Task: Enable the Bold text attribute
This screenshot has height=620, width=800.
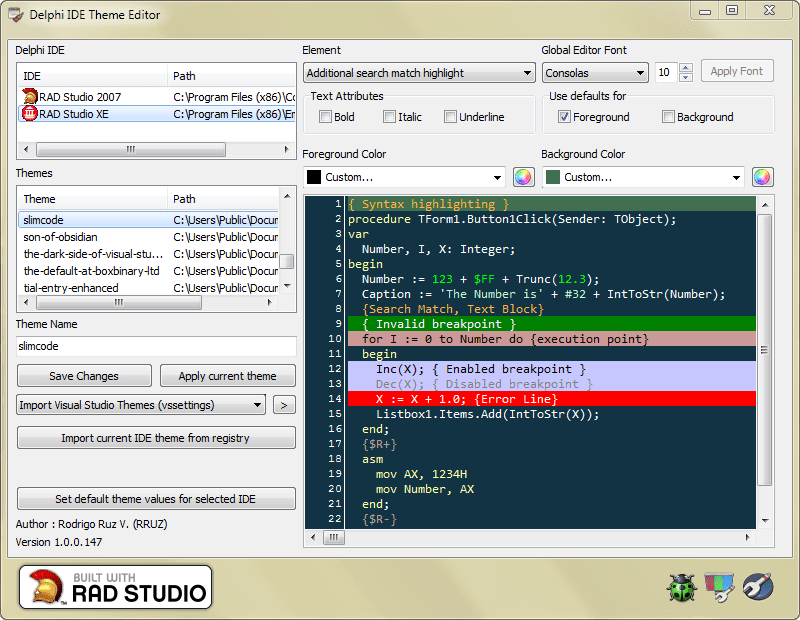Action: [x=326, y=117]
